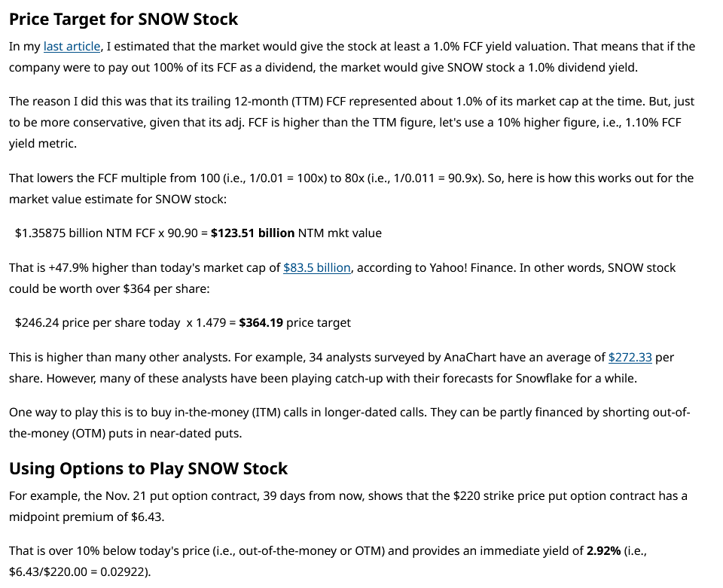
Task: Click the bold "$364.19" price target value
Action: click(x=261, y=323)
